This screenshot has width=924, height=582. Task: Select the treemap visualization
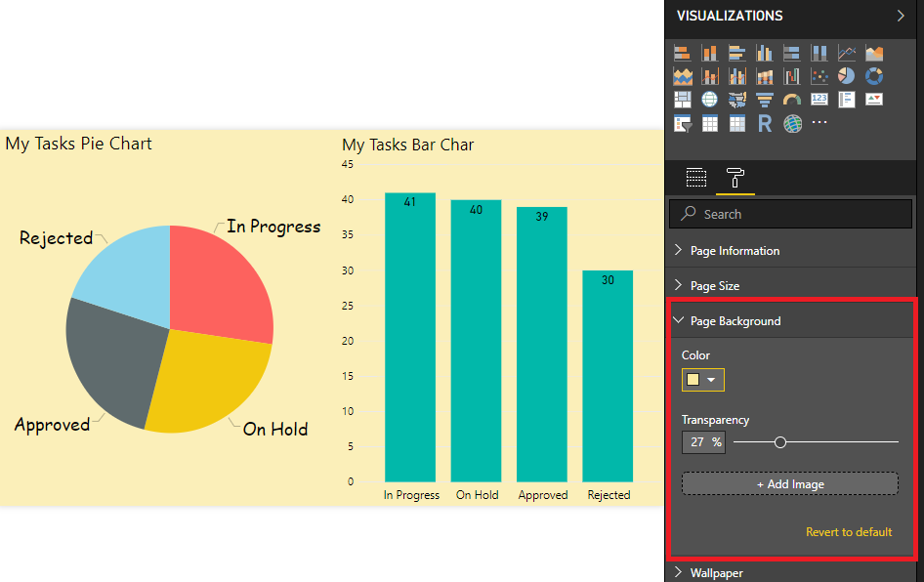682,99
